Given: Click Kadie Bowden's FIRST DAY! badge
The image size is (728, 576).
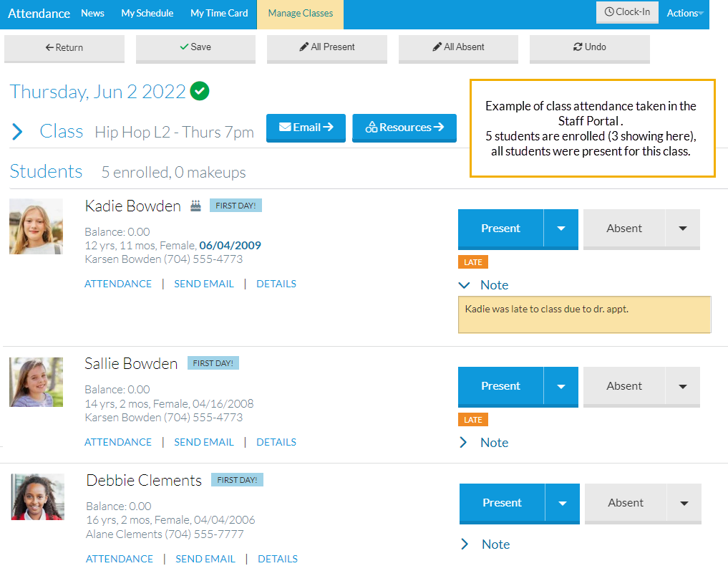Looking at the screenshot, I should pyautogui.click(x=236, y=206).
